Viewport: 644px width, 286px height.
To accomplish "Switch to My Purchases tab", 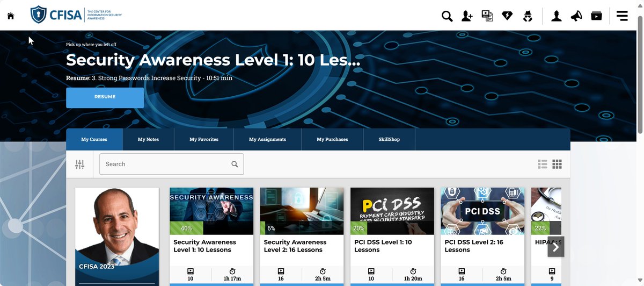I will (332, 139).
